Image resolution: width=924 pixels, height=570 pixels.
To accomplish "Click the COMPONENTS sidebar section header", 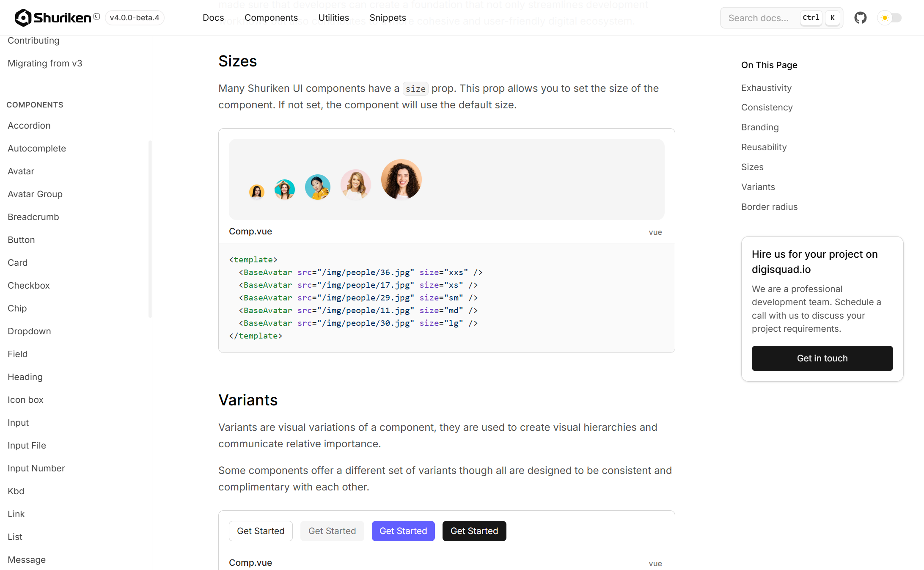I will point(35,105).
